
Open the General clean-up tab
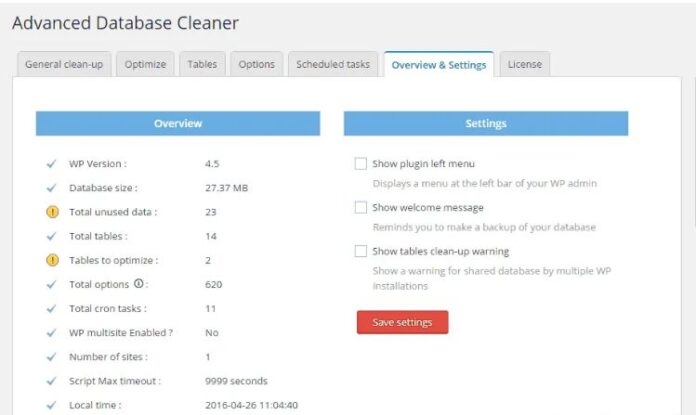click(x=64, y=64)
